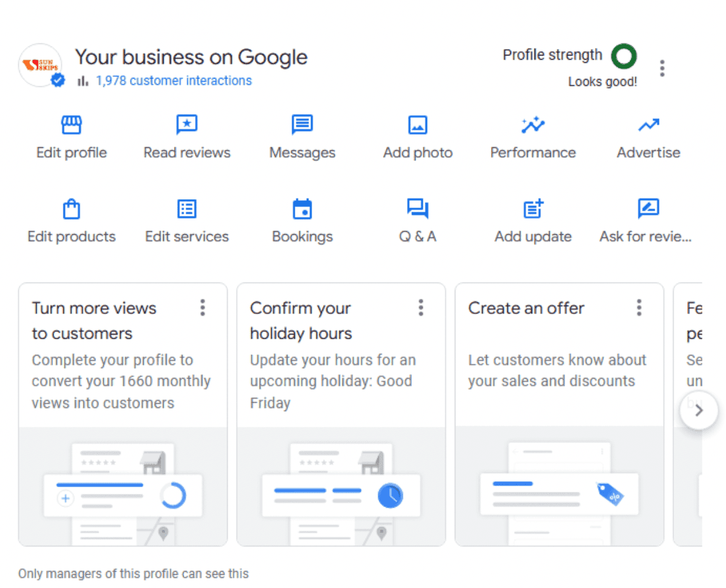Open the header three-dot options menu
The height and width of the screenshot is (588, 726).
662,68
